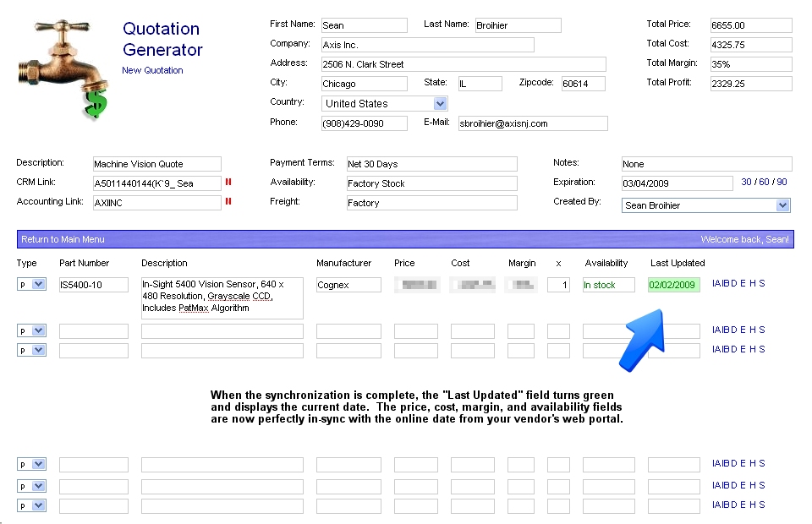Viewport: 812px width, 524px height.
Task: Click the New Quotation link
Action: pyautogui.click(x=152, y=70)
